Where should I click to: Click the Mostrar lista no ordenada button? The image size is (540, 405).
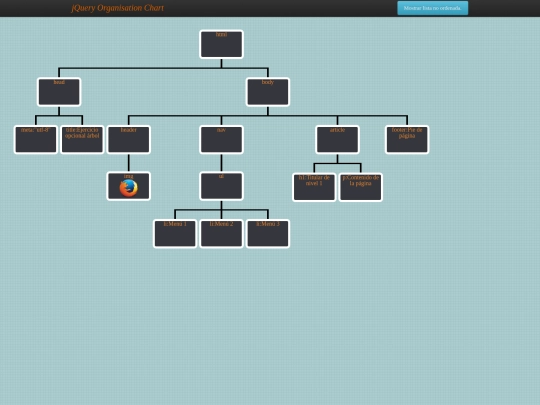point(433,8)
